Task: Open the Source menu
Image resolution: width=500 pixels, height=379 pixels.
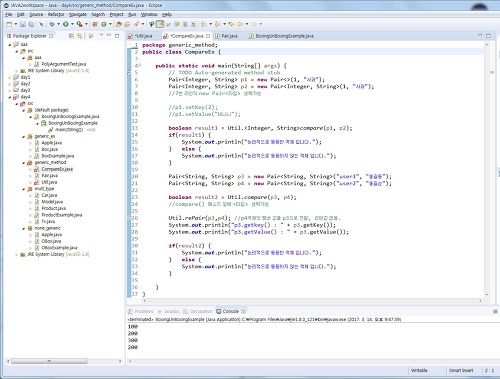Action: pyautogui.click(x=36, y=15)
